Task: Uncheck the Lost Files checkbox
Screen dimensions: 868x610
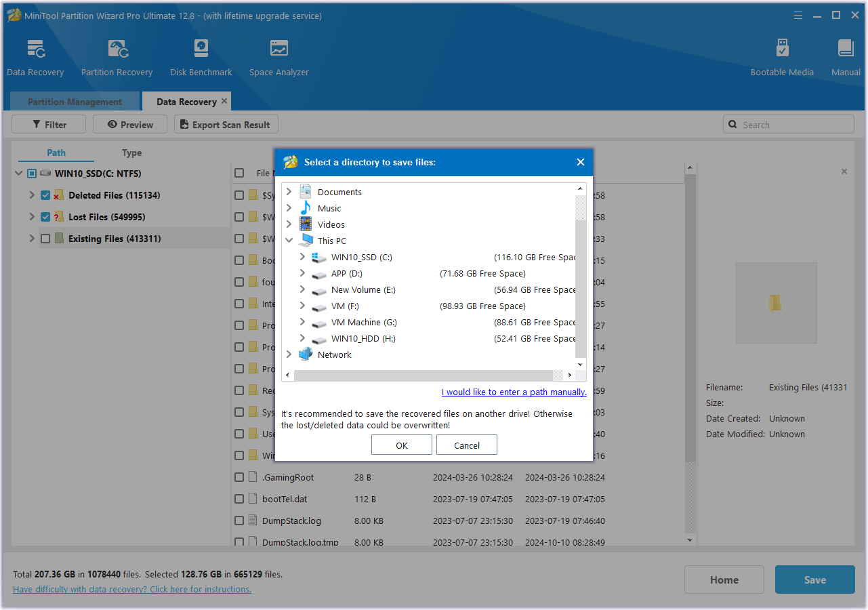Action: [45, 217]
